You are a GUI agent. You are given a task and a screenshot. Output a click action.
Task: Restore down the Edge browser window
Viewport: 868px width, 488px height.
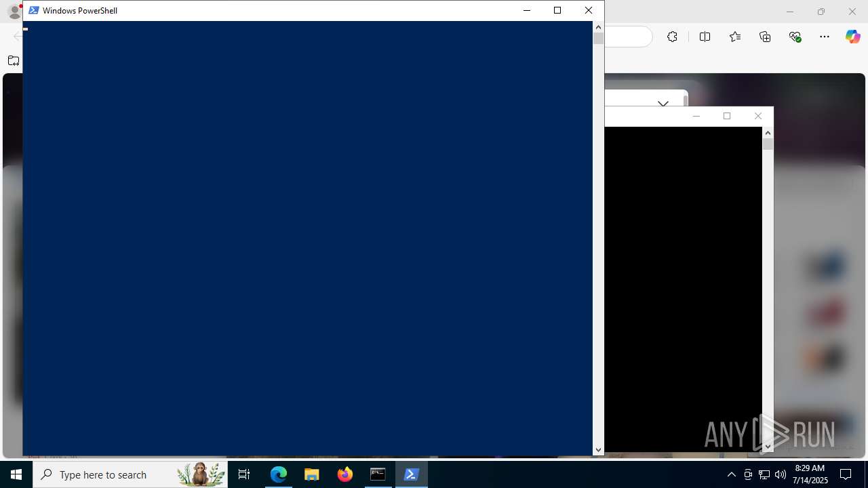[x=821, y=12]
